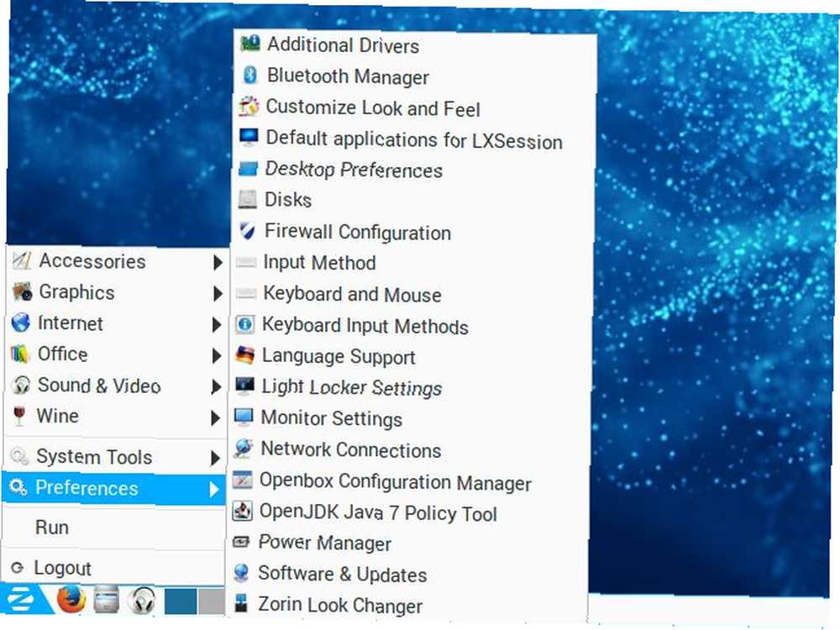Click the Software & Updates globe icon

click(x=241, y=573)
